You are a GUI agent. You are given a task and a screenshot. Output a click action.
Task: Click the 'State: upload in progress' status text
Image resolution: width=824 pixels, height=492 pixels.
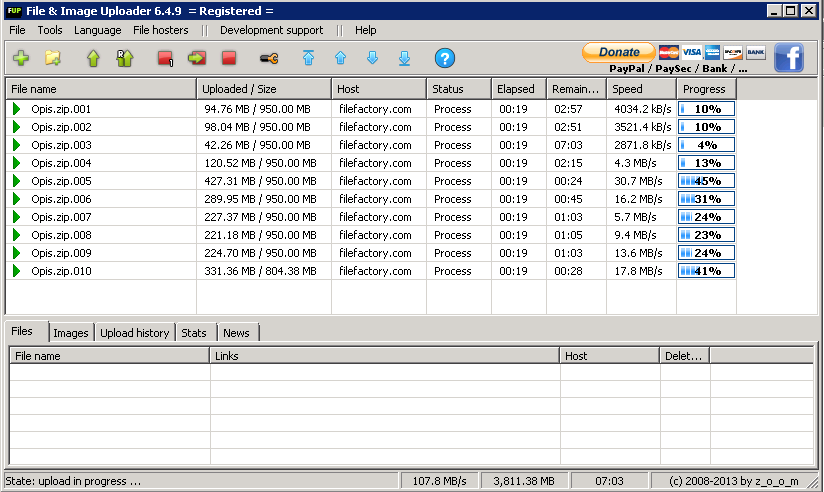click(73, 481)
